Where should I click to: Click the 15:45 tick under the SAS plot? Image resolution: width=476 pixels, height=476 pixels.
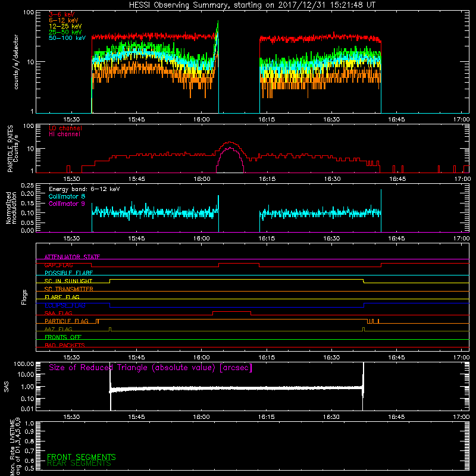click(x=136, y=417)
